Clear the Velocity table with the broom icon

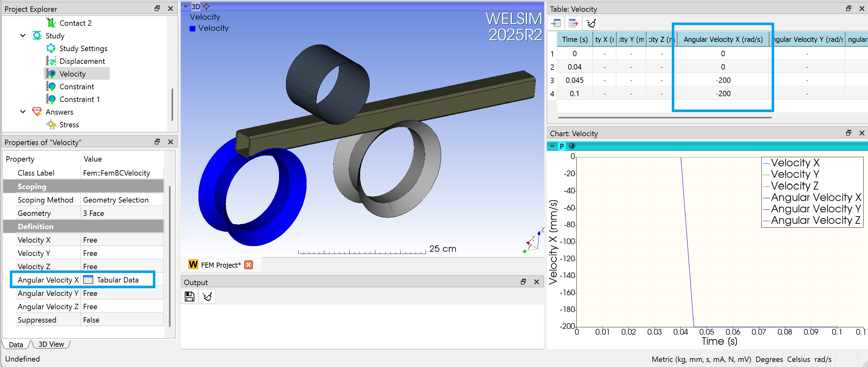[592, 23]
